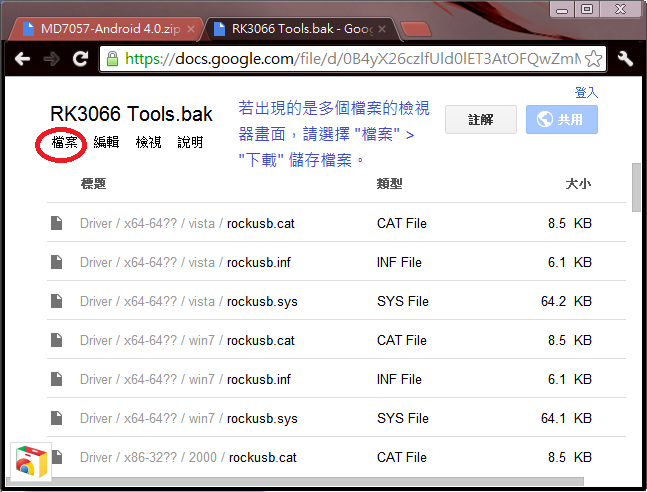Viewport: 647px width, 492px height.
Task: Click the blue 共用 share button
Action: click(x=562, y=120)
